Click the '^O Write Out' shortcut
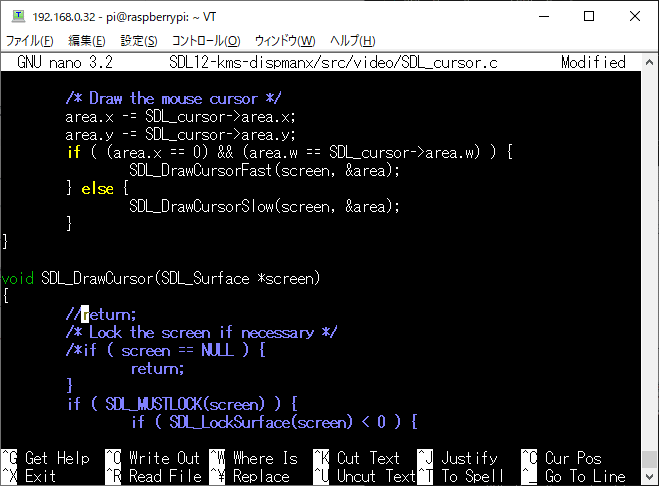The image size is (659, 486). (x=153, y=458)
